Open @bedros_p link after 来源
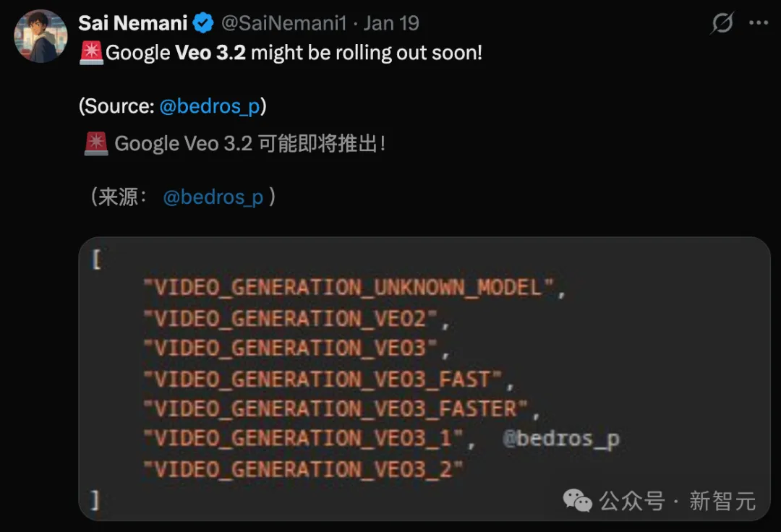 pos(213,197)
